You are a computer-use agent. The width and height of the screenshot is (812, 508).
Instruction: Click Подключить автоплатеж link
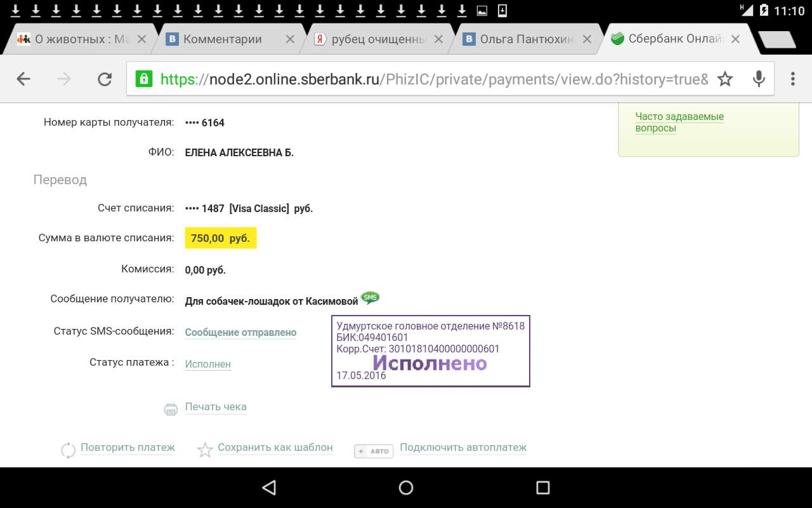[463, 448]
